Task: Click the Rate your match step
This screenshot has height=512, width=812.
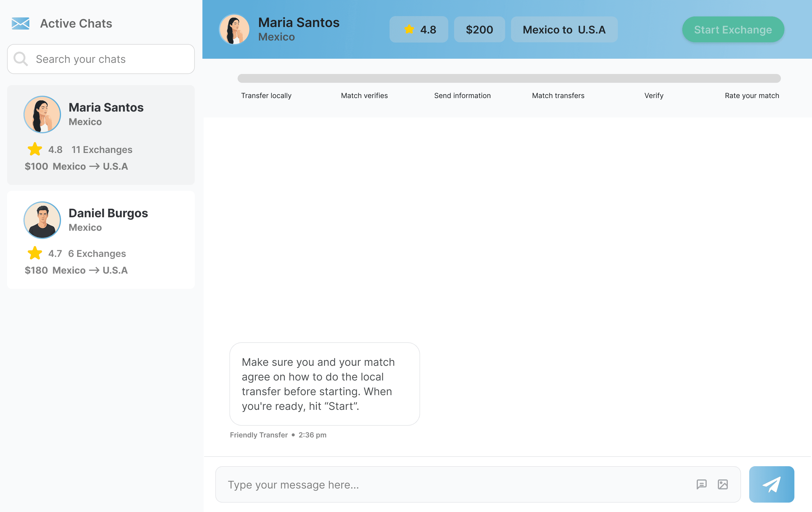Action: 752,95
